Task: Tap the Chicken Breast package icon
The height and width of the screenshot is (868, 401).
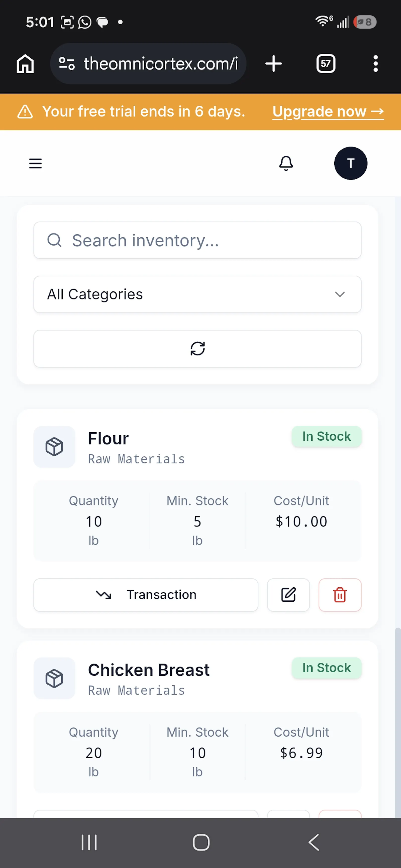Action: pyautogui.click(x=54, y=678)
